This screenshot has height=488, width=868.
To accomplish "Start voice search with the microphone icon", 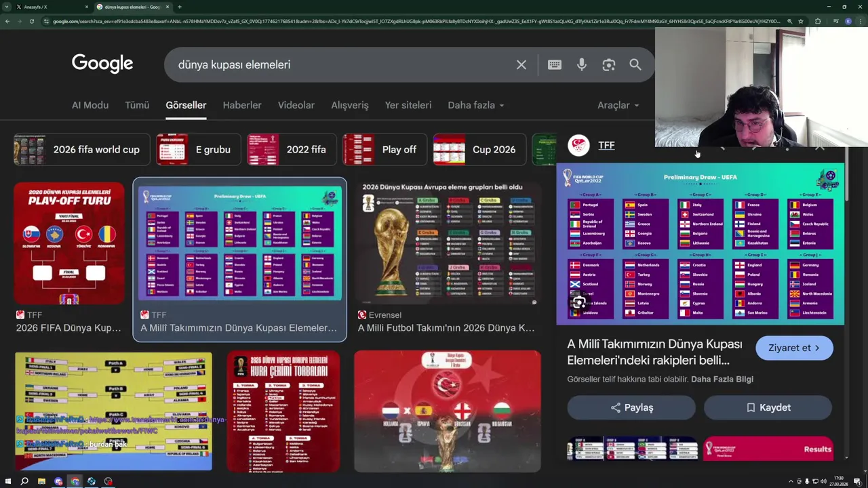I will (x=581, y=64).
